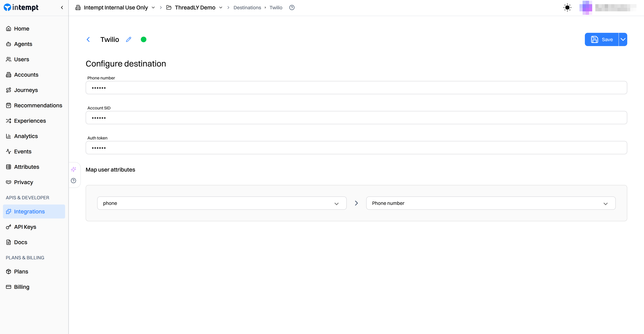Open the Phone number destination dropdown
This screenshot has width=644, height=334.
pos(491,203)
